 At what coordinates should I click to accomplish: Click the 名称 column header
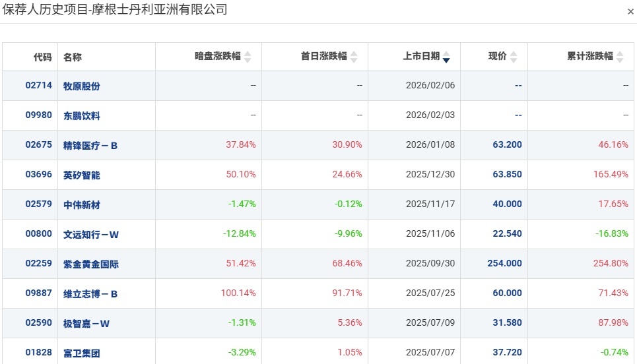click(73, 57)
